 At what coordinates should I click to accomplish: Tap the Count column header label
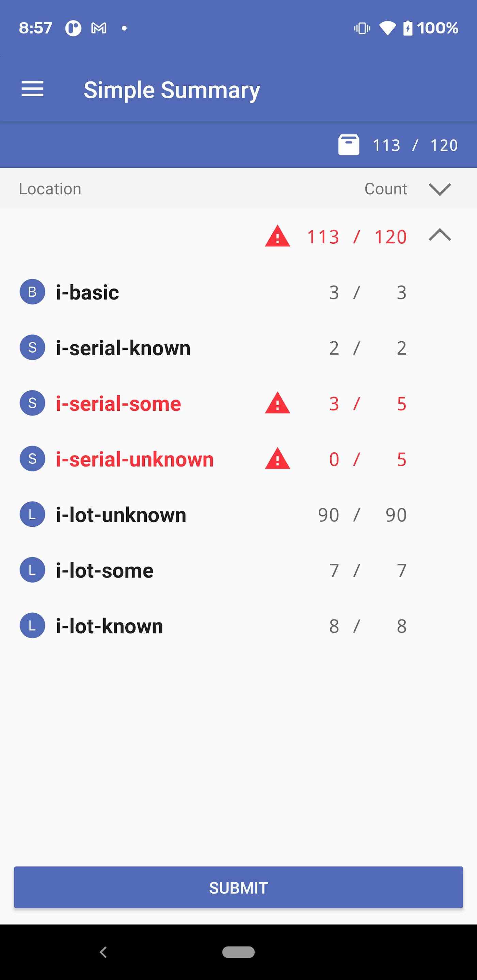386,189
